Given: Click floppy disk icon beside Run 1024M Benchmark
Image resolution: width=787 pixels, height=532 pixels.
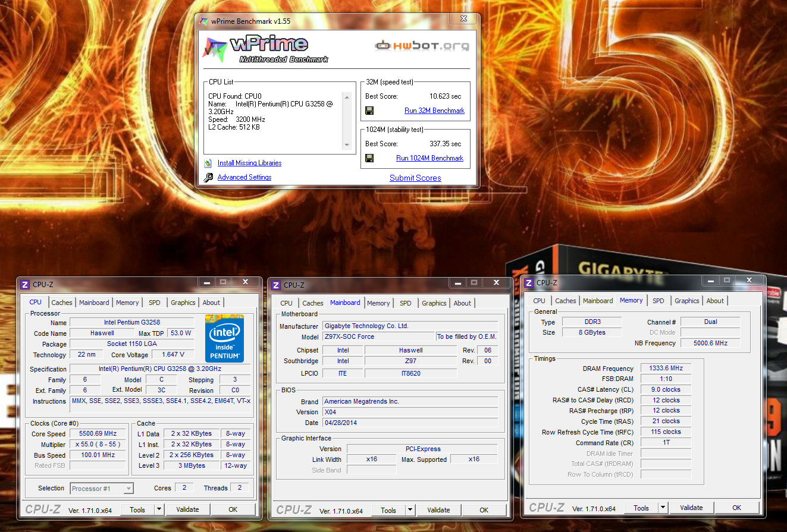Looking at the screenshot, I should pyautogui.click(x=369, y=158).
